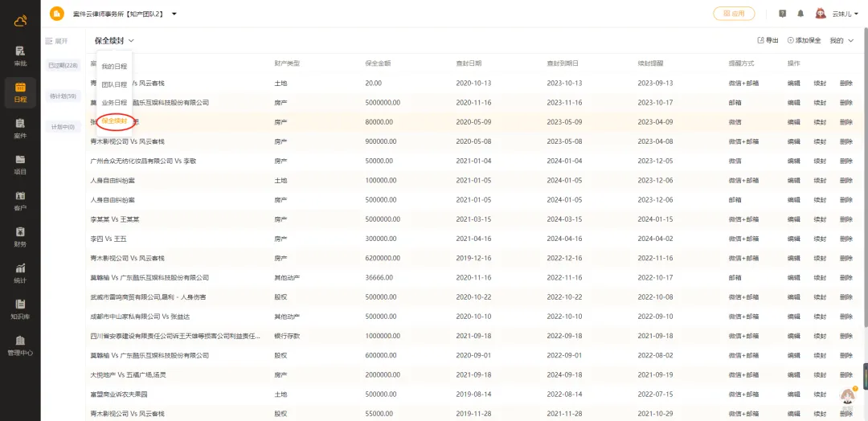This screenshot has width=868, height=421.
Task: Click the 日程 calendar sidebar icon
Action: coord(20,92)
